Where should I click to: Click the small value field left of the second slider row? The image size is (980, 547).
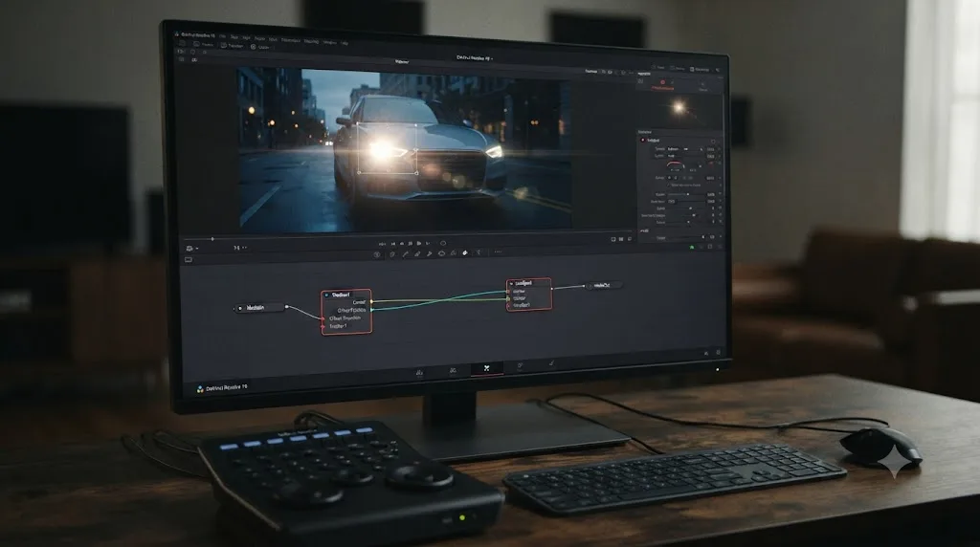click(x=671, y=202)
